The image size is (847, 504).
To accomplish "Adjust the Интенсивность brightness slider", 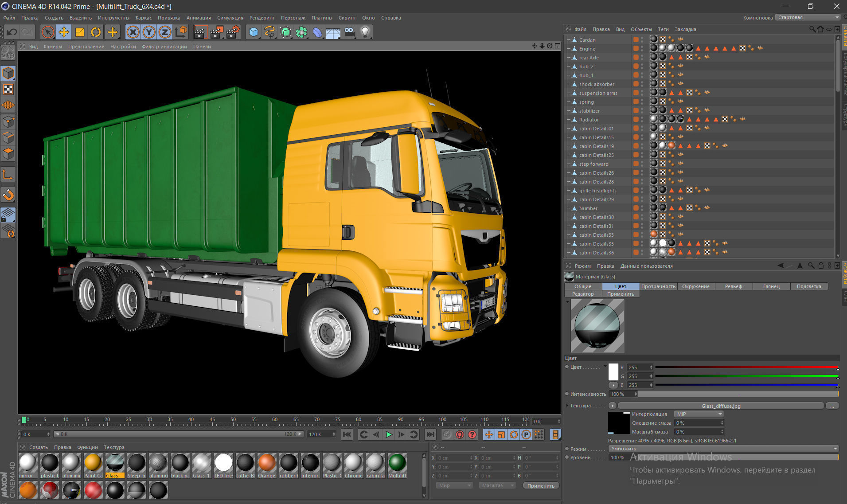I will pos(738,394).
